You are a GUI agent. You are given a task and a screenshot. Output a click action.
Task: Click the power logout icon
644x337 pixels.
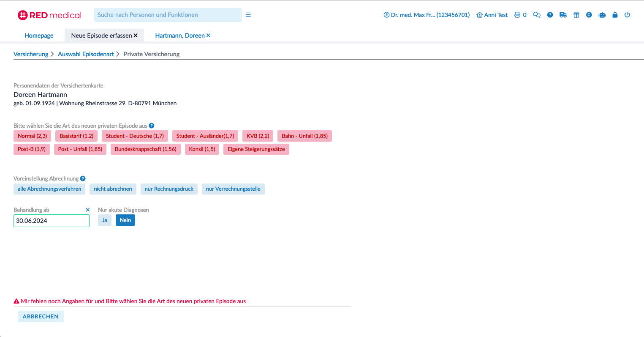pos(627,15)
